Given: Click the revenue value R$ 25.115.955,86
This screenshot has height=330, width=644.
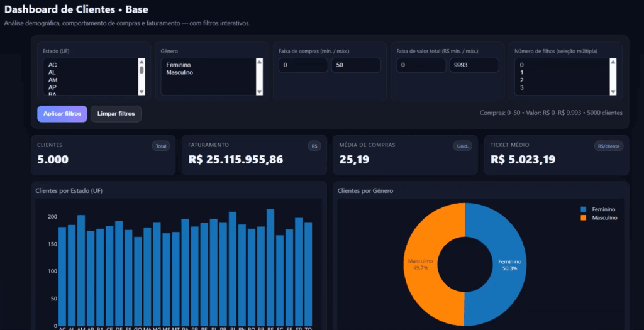Looking at the screenshot, I should click(x=236, y=160).
